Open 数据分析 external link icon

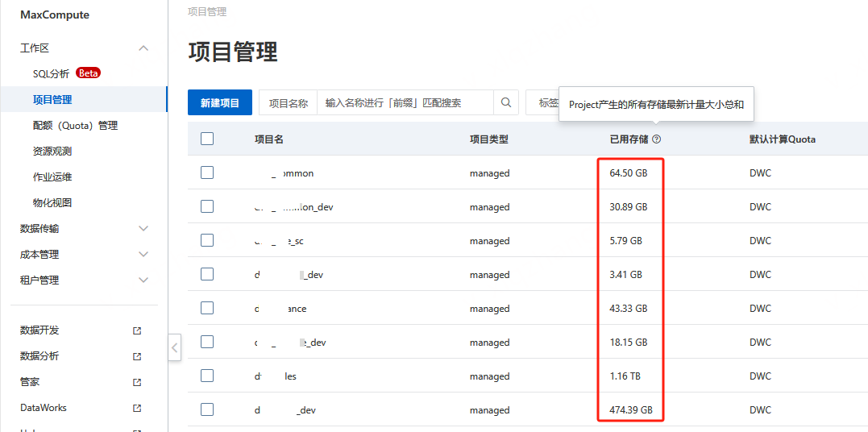[x=137, y=357]
